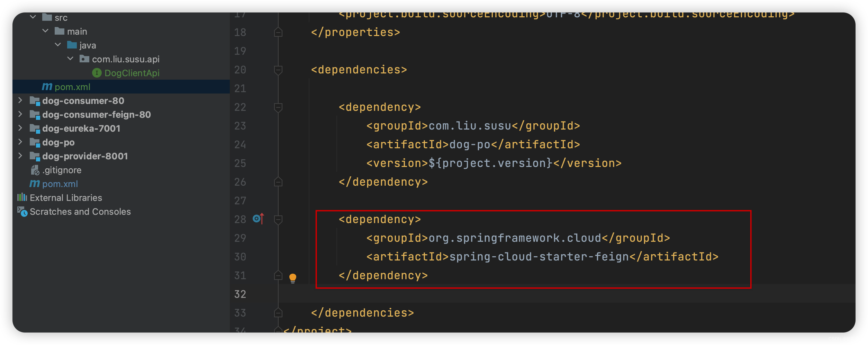Toggle fold marker at line 33 closing dependencies
The image size is (868, 345).
click(x=278, y=313)
